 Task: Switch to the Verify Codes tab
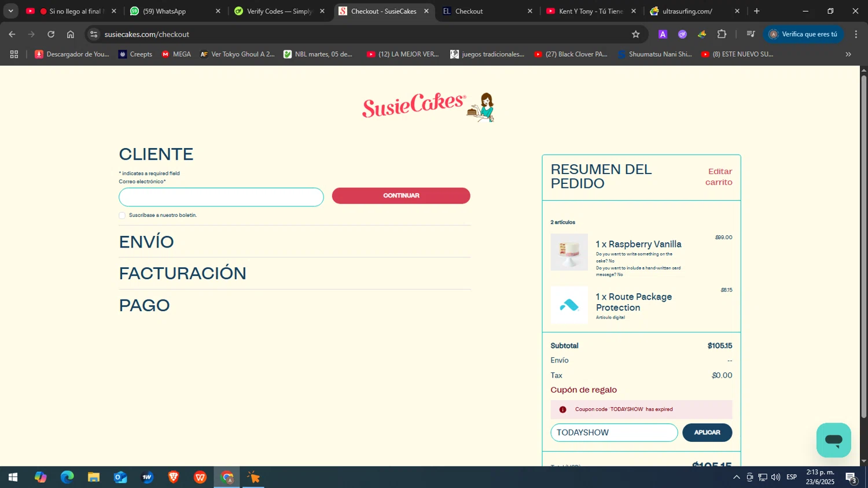279,11
